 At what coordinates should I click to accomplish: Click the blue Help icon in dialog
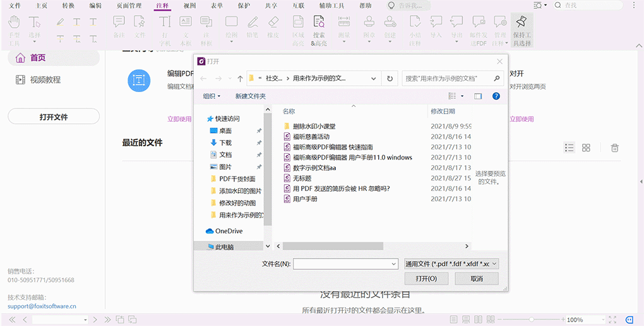tap(496, 96)
